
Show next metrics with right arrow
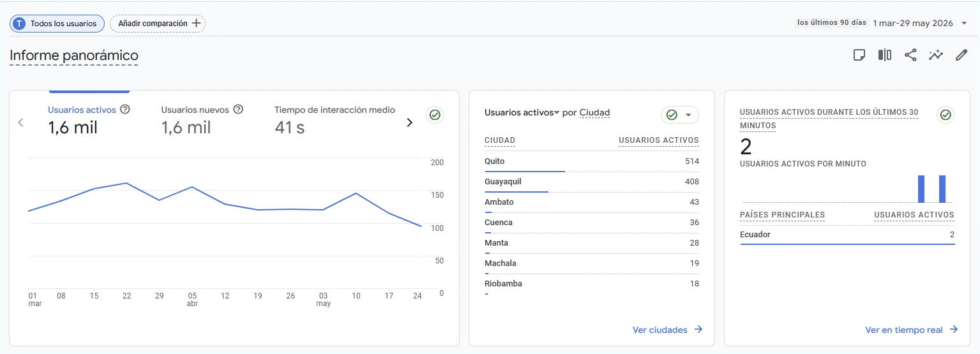[x=410, y=122]
